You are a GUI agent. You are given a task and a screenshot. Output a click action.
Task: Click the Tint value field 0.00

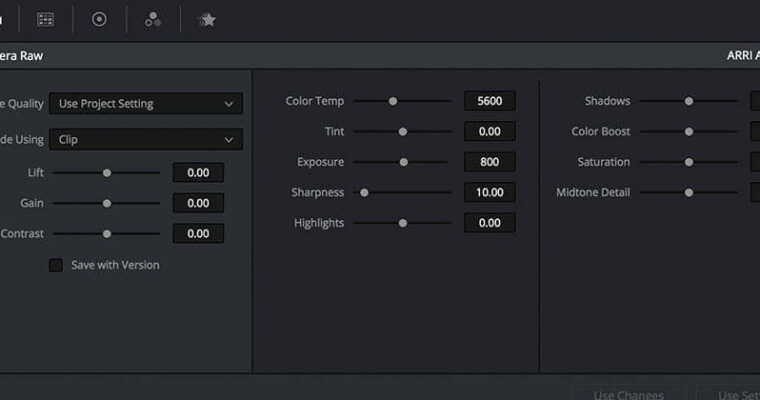[x=490, y=131]
